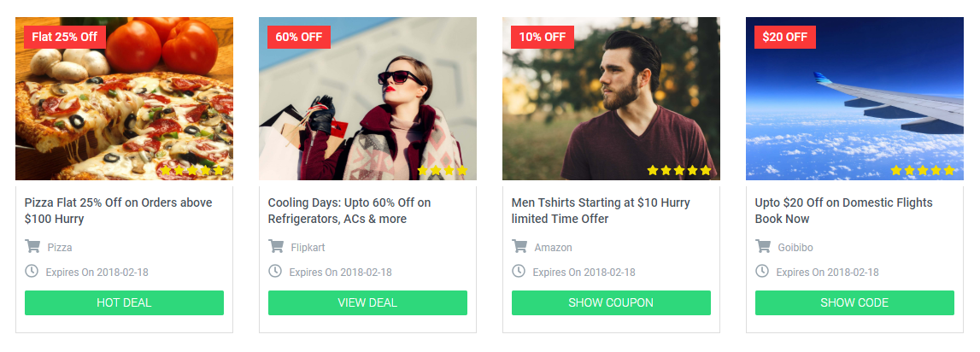This screenshot has width=980, height=352.
Task: Click the cart icon beside Amazon
Action: click(519, 246)
